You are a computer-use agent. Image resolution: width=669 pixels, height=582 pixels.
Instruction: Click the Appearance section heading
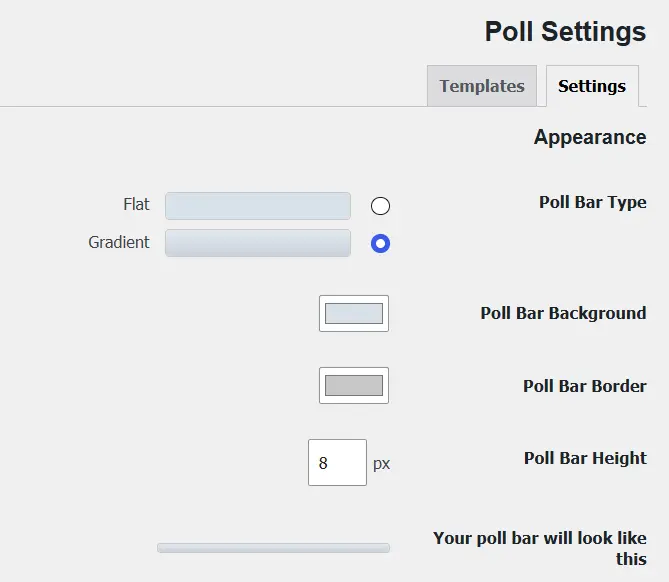(590, 137)
